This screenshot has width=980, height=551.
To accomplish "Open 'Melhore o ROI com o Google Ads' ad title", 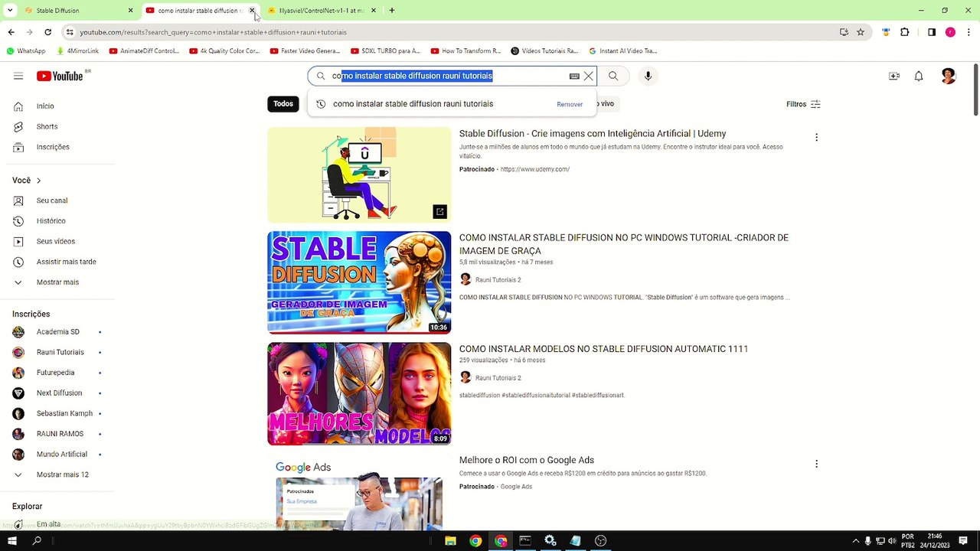I will tap(527, 460).
